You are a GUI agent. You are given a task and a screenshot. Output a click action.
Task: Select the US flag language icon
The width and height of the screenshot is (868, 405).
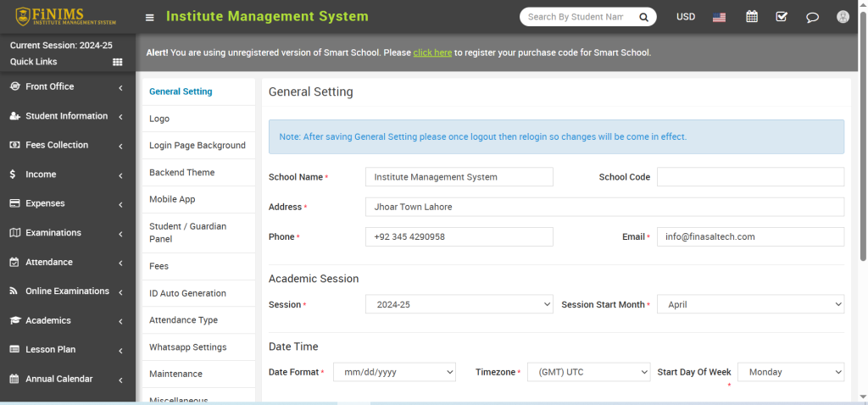(x=720, y=17)
